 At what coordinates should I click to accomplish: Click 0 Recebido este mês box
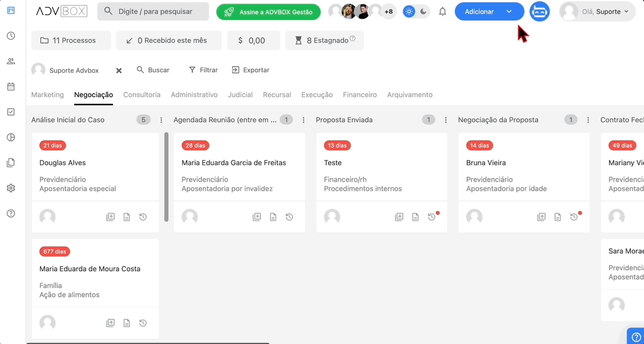(169, 40)
